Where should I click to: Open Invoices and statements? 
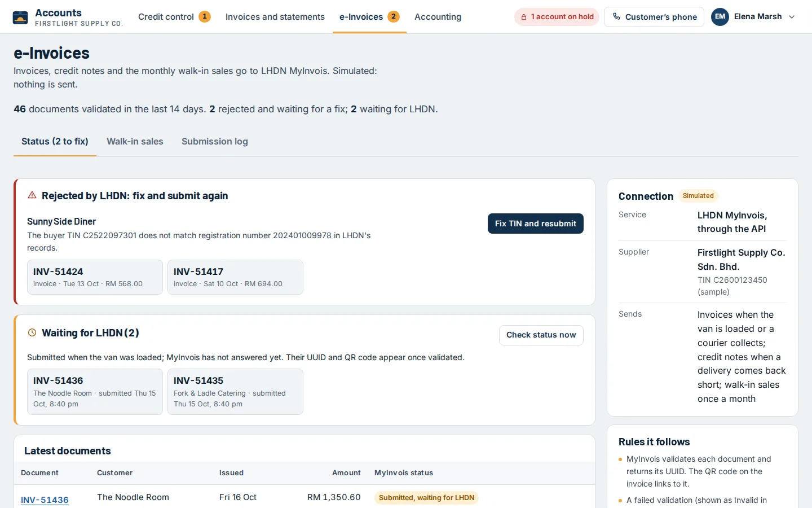[x=275, y=17]
